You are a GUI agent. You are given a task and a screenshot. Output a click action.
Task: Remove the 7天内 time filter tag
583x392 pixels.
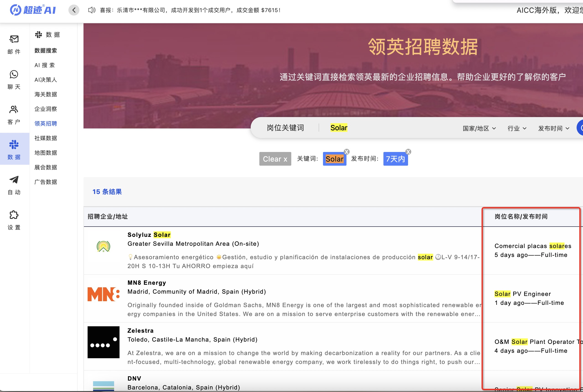[x=408, y=152]
